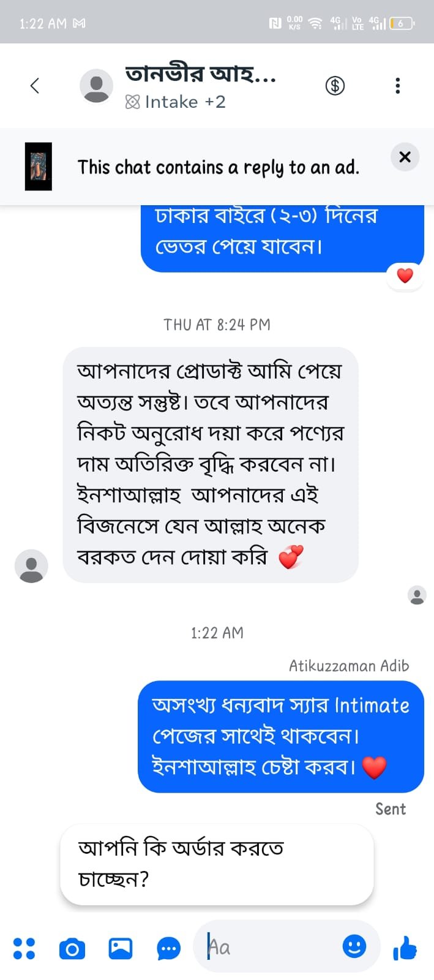Open the photo gallery picker
Image resolution: width=434 pixels, height=980 pixels.
pyautogui.click(x=121, y=948)
